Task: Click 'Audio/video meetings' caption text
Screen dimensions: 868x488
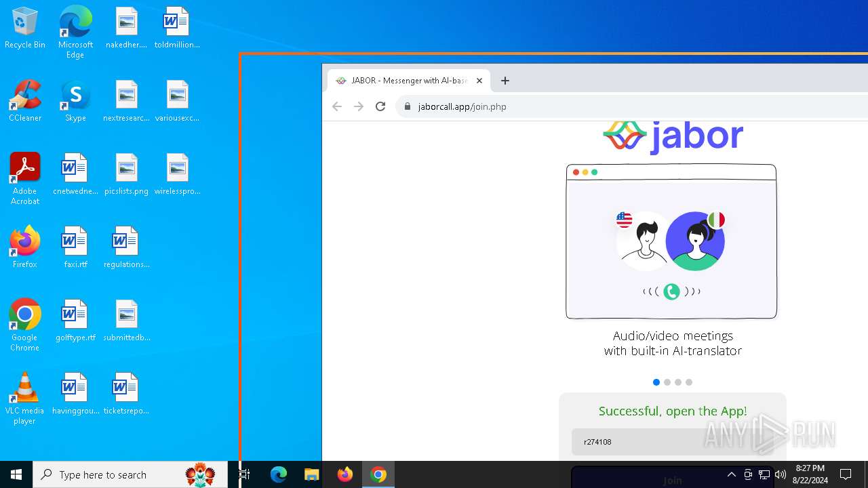Action: point(673,335)
